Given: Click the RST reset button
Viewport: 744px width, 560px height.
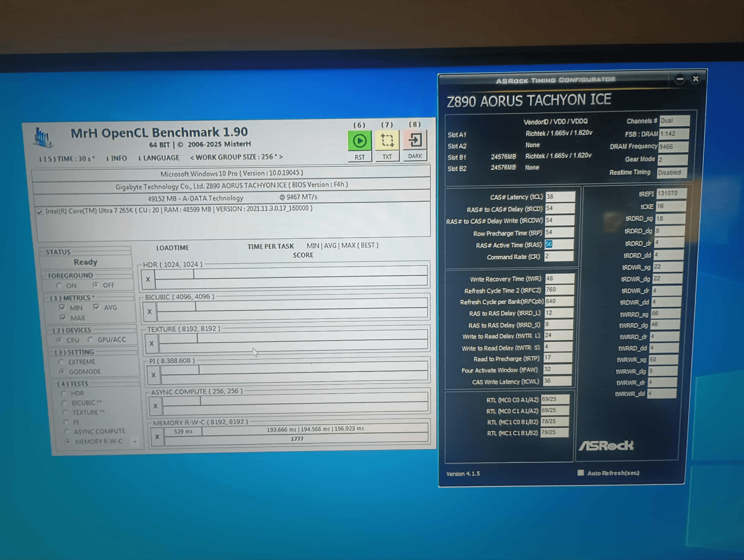Looking at the screenshot, I should [359, 157].
